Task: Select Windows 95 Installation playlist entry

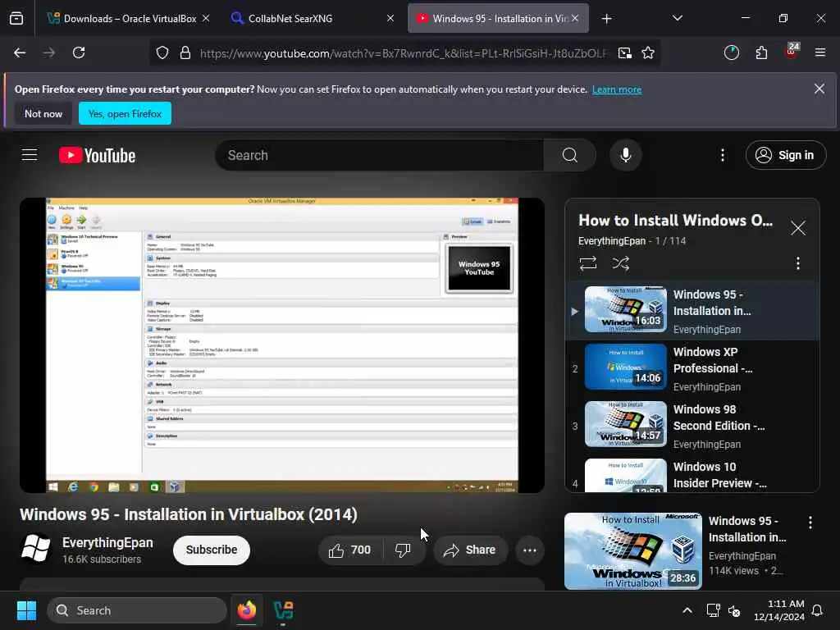Action: click(692, 311)
